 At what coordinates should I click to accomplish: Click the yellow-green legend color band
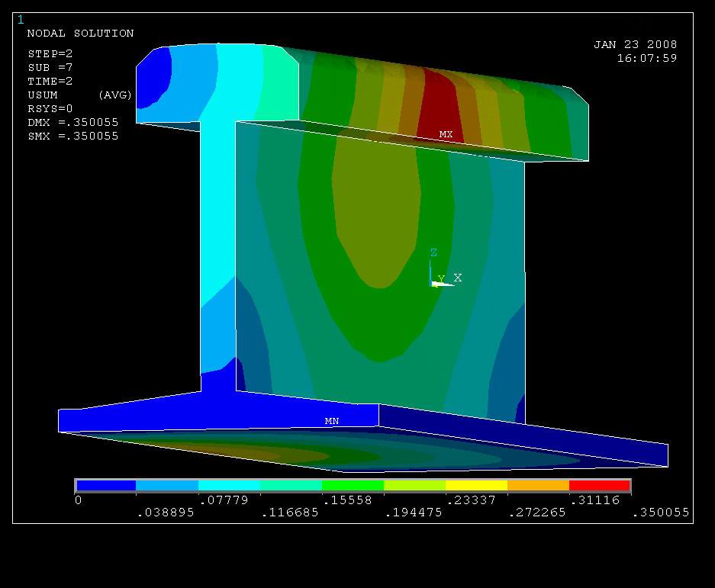(414, 486)
